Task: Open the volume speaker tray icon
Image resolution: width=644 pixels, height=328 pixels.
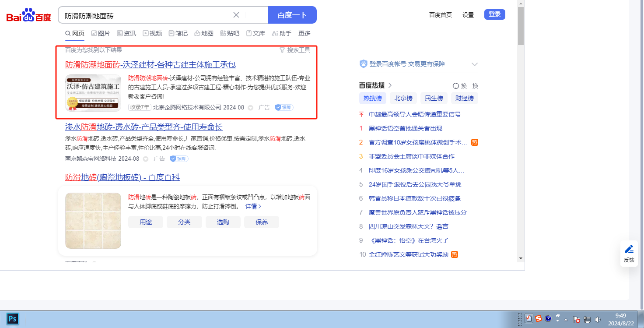Action: (598, 319)
